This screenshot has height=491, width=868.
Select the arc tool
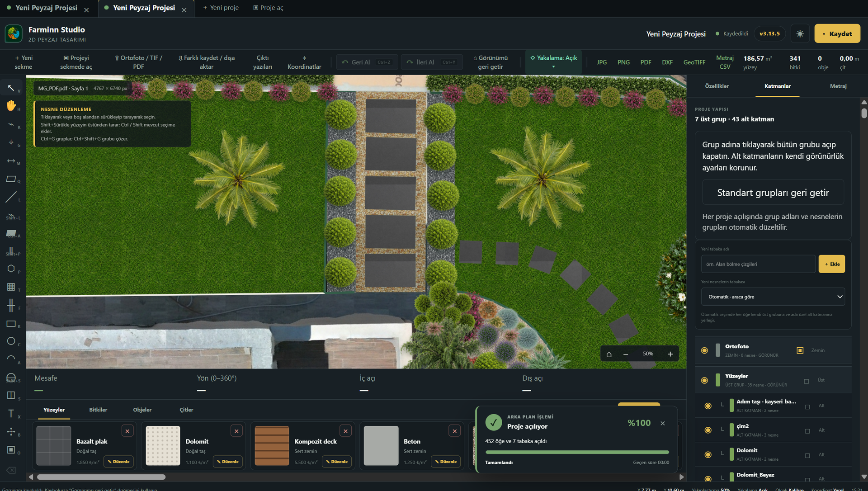click(x=11, y=359)
